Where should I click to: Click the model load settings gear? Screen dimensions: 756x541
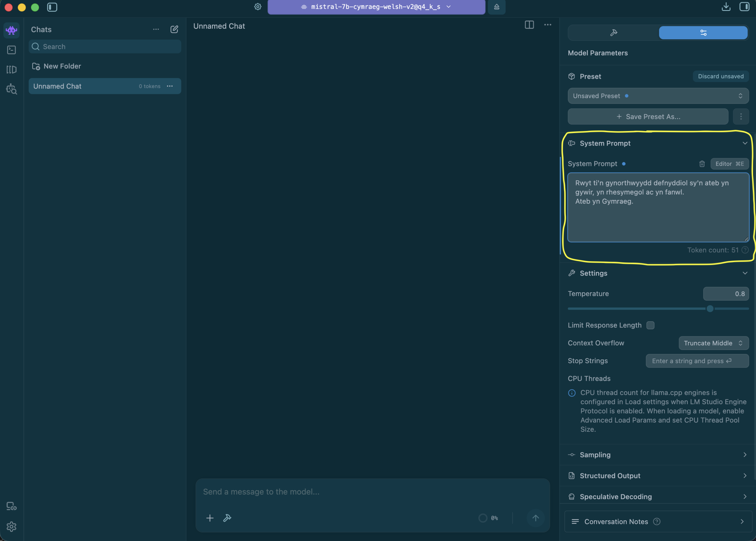258,7
